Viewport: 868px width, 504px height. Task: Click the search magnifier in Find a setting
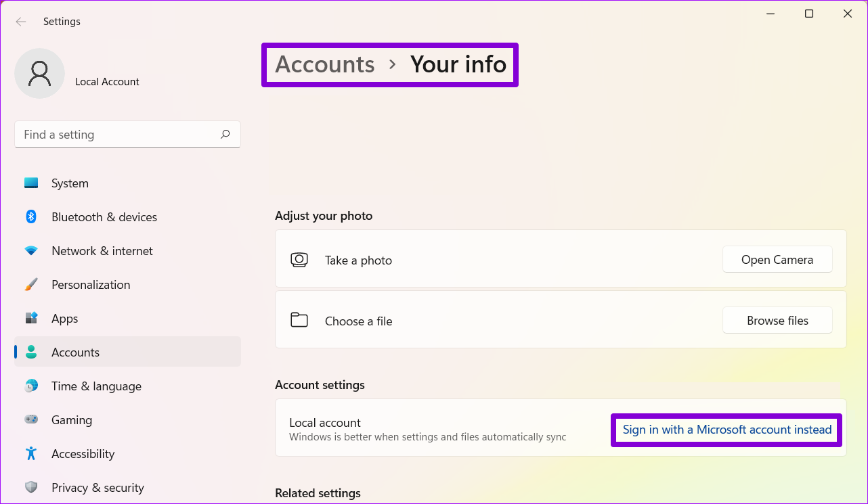point(225,135)
